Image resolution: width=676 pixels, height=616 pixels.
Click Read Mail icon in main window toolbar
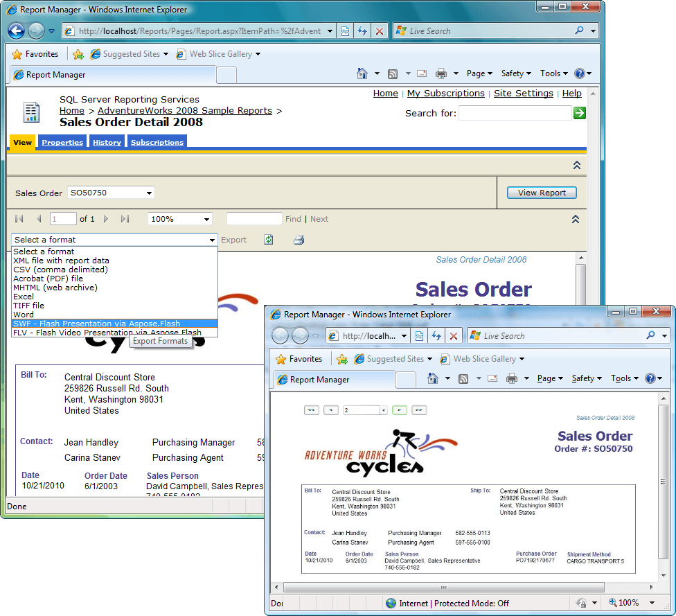[422, 73]
